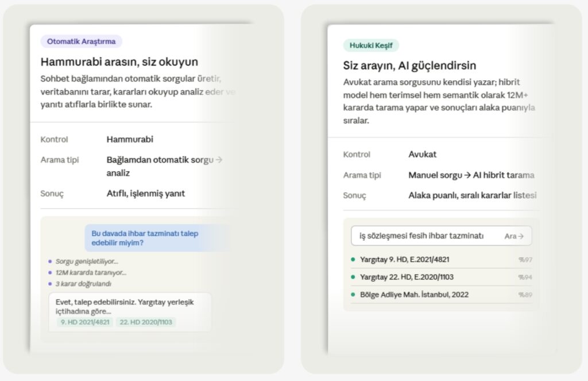The width and height of the screenshot is (588, 381).
Task: Click the answer 'Evet, talep edebilirsiniz'
Action: click(x=130, y=312)
